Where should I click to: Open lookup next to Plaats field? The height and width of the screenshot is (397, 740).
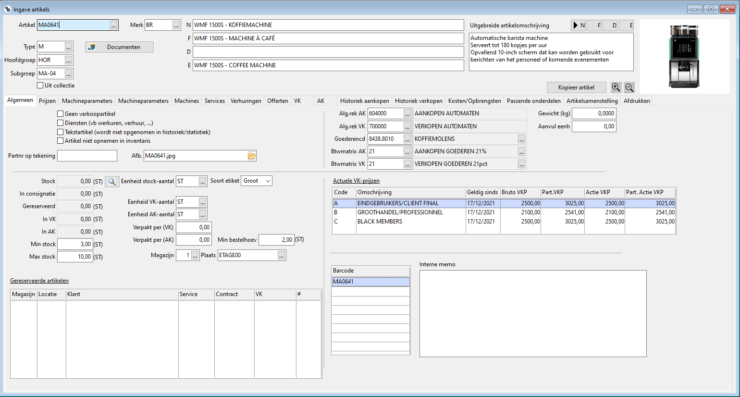[281, 255]
